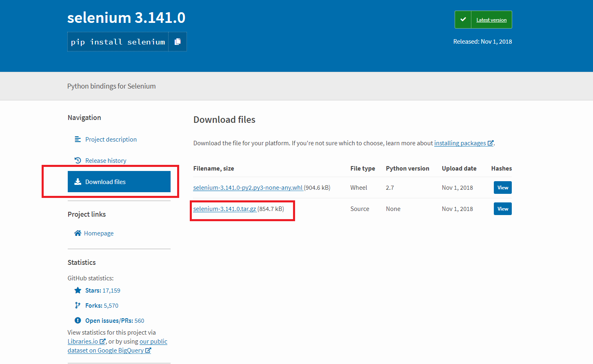593x364 pixels.
Task: Click the selenium 3.141.0 page title
Action: [x=126, y=18]
